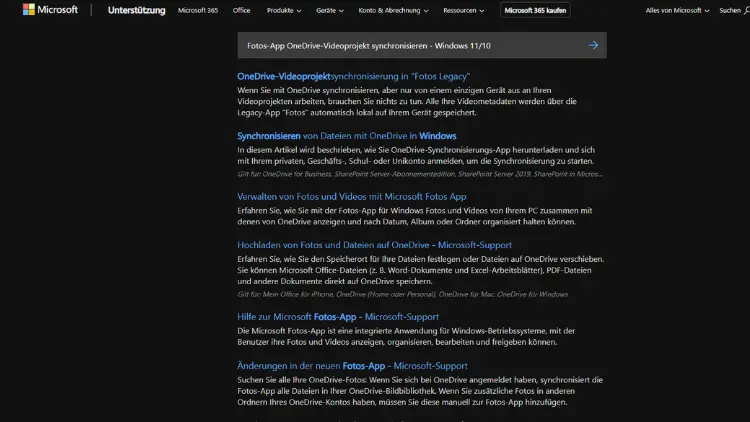Click the description starting 'In diesem Artikel wird beschrieben'
Screen dimensions: 750x422
pyautogui.click(x=416, y=155)
